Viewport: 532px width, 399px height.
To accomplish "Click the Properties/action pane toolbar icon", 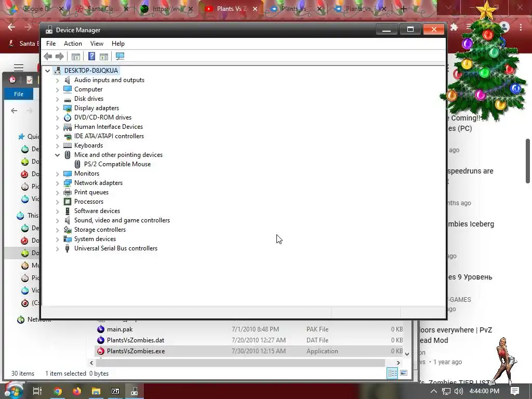I will click(104, 56).
